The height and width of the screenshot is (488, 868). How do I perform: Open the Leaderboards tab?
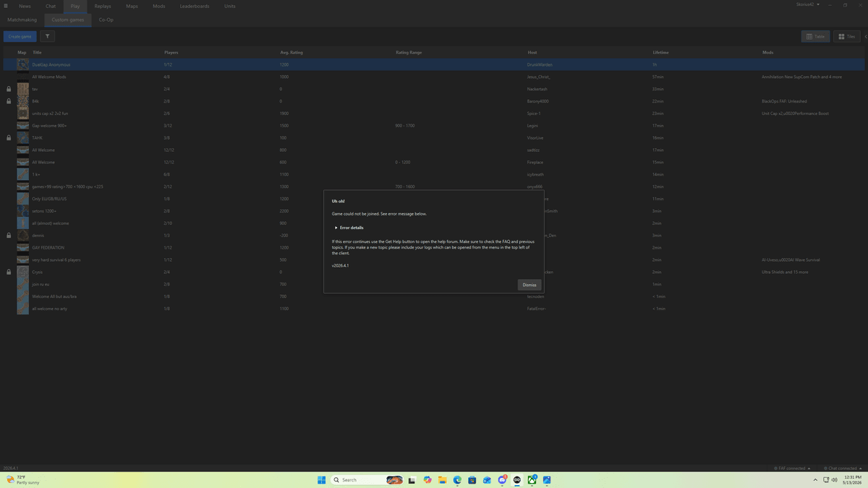195,6
